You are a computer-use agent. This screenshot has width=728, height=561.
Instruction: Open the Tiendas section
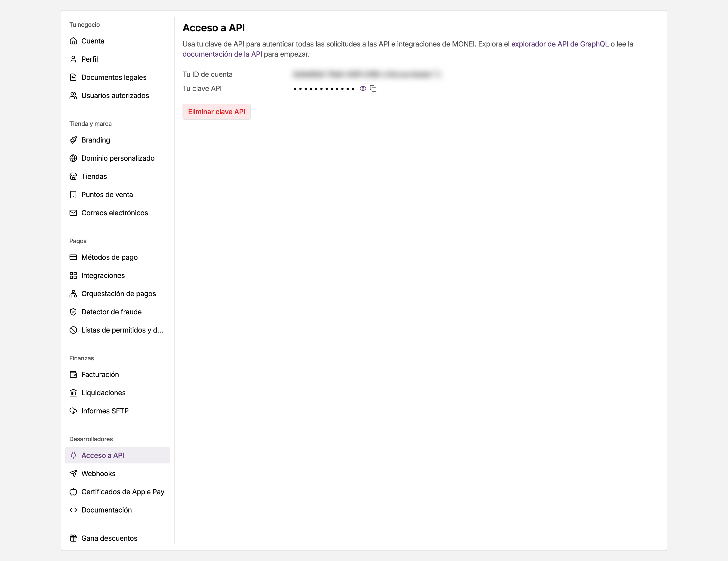118,177
